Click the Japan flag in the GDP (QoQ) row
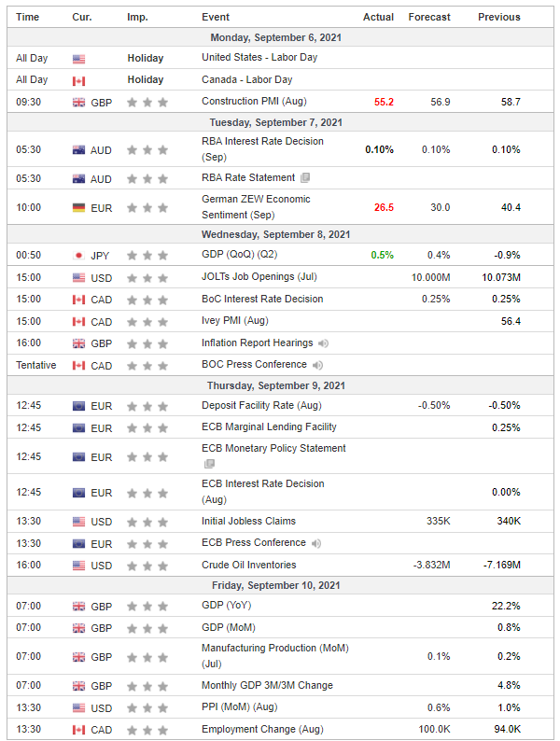The width and height of the screenshot is (560, 741). tap(79, 256)
